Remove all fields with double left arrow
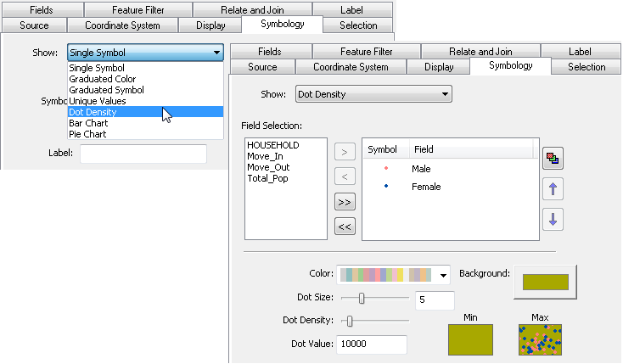Image resolution: width=623 pixels, height=364 pixels. pos(345,227)
